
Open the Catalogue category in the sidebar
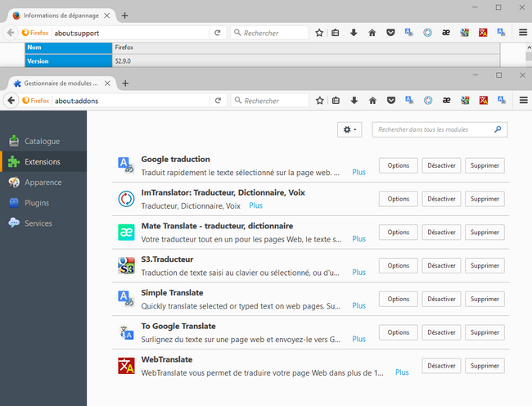pyautogui.click(x=42, y=142)
